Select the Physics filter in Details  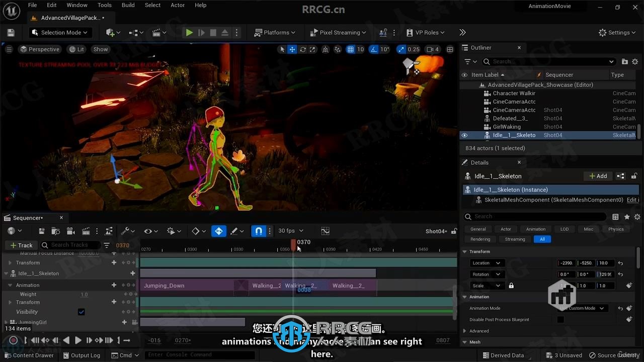[616, 229]
